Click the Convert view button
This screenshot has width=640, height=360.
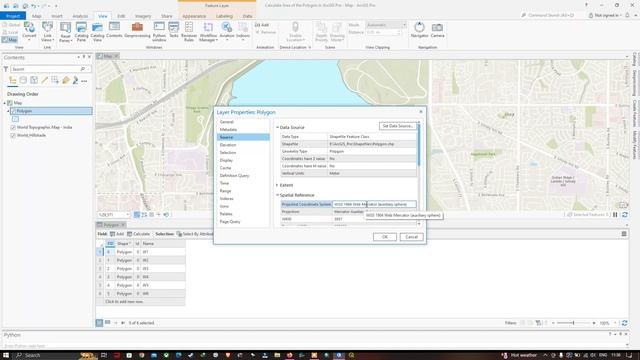pyautogui.click(x=29, y=31)
